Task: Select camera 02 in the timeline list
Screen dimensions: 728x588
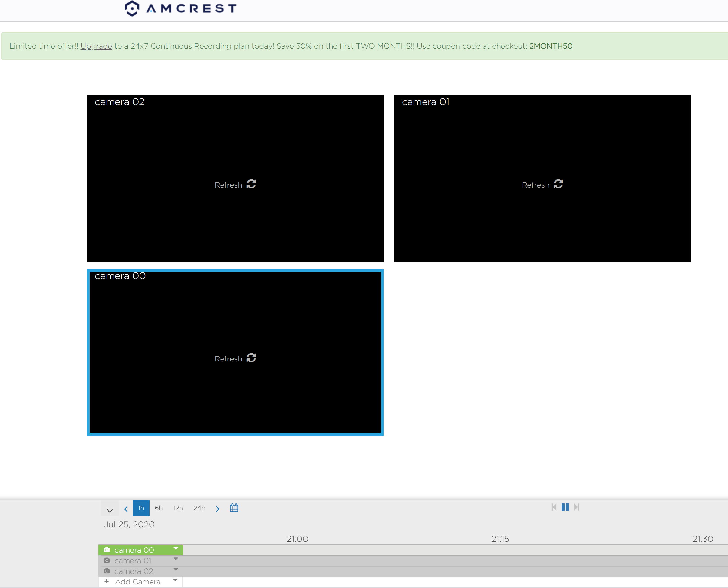Action: tap(140, 571)
